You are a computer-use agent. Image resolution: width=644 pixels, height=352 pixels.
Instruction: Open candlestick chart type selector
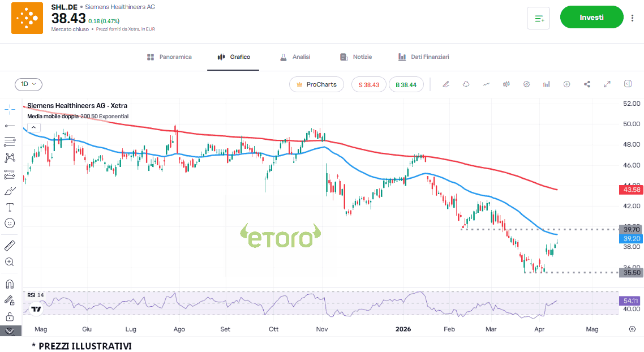point(506,84)
